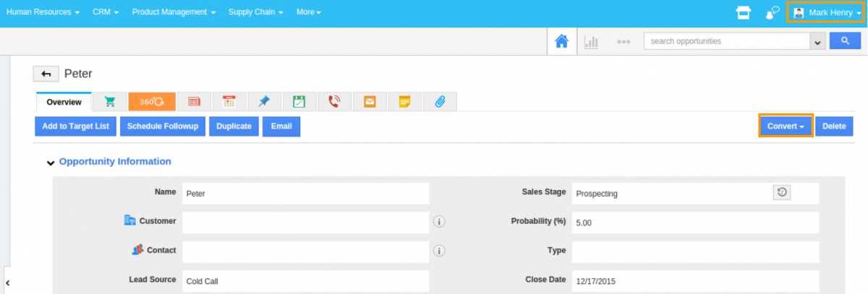
Task: Select the blue pushpin tab icon
Action: [x=264, y=102]
